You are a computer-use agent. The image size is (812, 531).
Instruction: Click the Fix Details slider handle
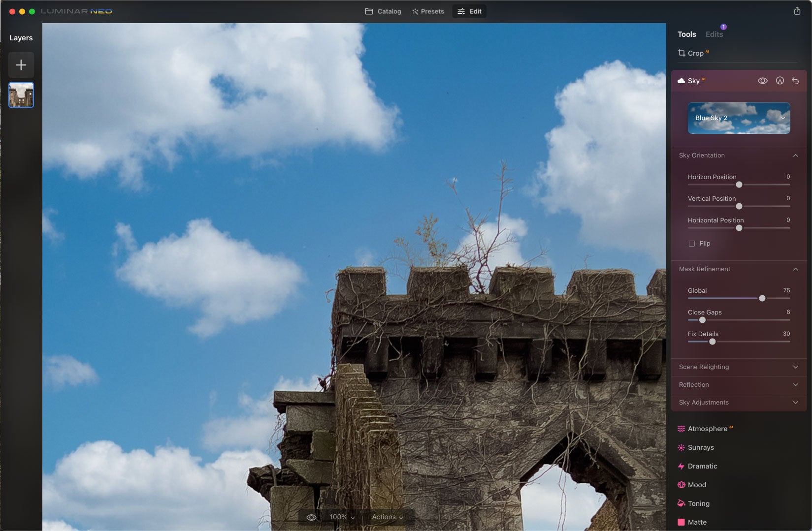tap(712, 342)
